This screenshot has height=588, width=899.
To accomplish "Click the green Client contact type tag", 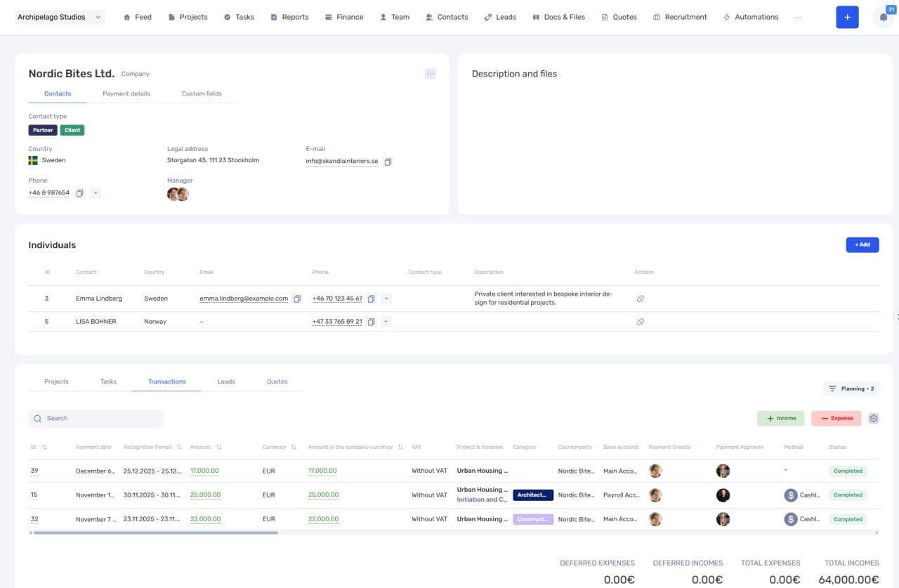I will 72,130.
